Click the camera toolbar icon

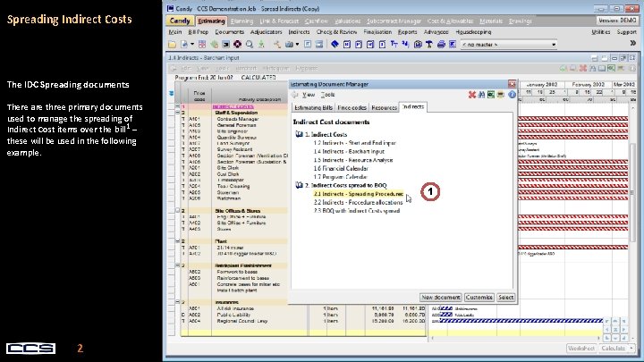click(418, 45)
